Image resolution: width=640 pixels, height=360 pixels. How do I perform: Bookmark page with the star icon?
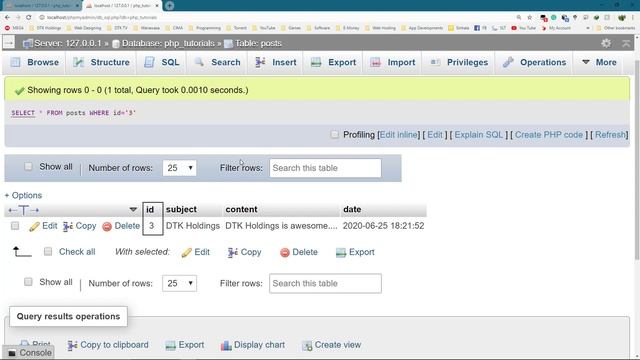click(x=529, y=18)
